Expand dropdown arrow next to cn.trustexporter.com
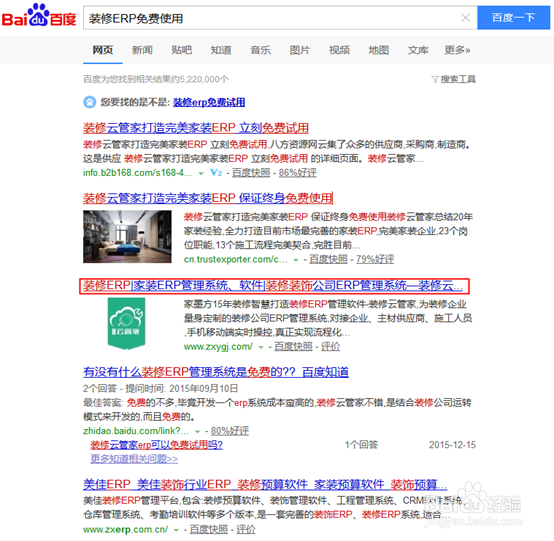 296,260
